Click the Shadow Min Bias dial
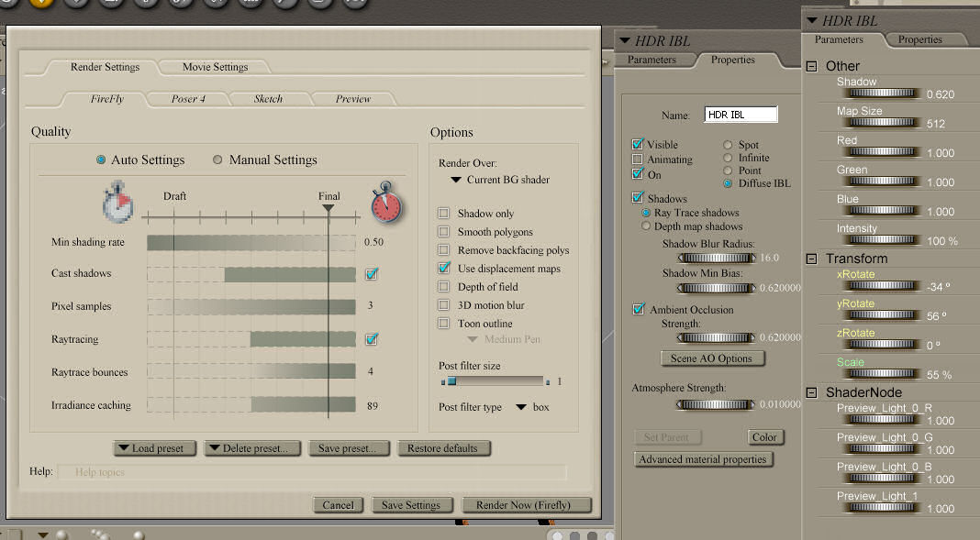This screenshot has width=980, height=540. click(717, 288)
